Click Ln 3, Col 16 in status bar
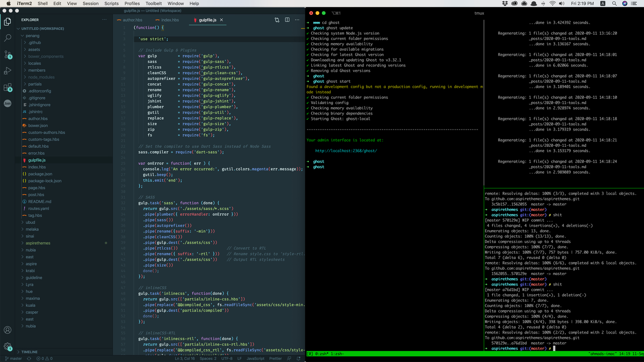The height and width of the screenshot is (362, 644). pos(185,359)
